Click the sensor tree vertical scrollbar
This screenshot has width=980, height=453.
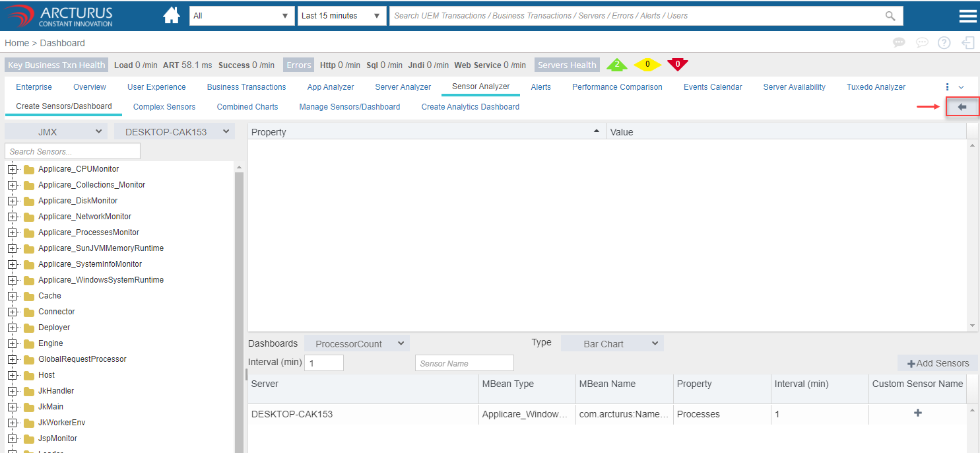pos(239,297)
